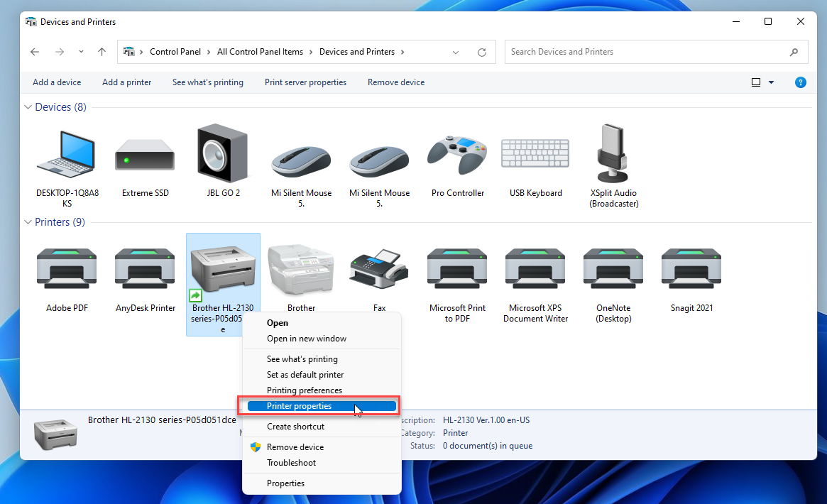Viewport: 827px width, 504px height.
Task: Select the USB Keyboard device icon
Action: pyautogui.click(x=535, y=153)
